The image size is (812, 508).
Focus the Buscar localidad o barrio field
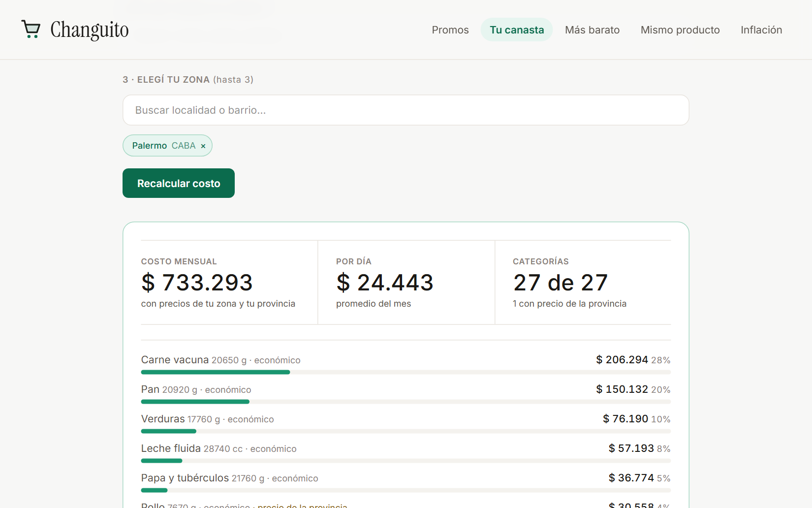coord(406,110)
